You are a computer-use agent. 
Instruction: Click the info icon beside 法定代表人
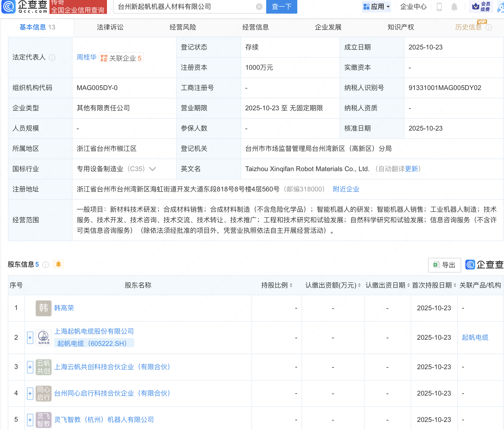tap(52, 57)
